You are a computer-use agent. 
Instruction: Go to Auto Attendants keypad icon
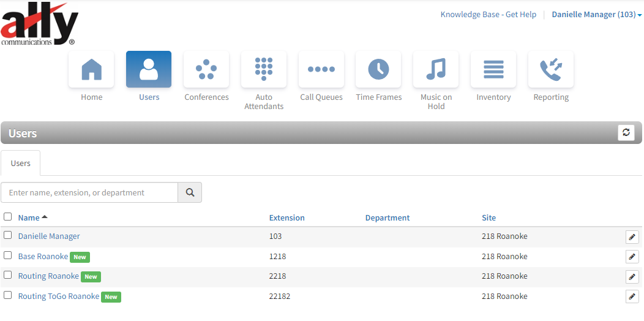tap(264, 69)
